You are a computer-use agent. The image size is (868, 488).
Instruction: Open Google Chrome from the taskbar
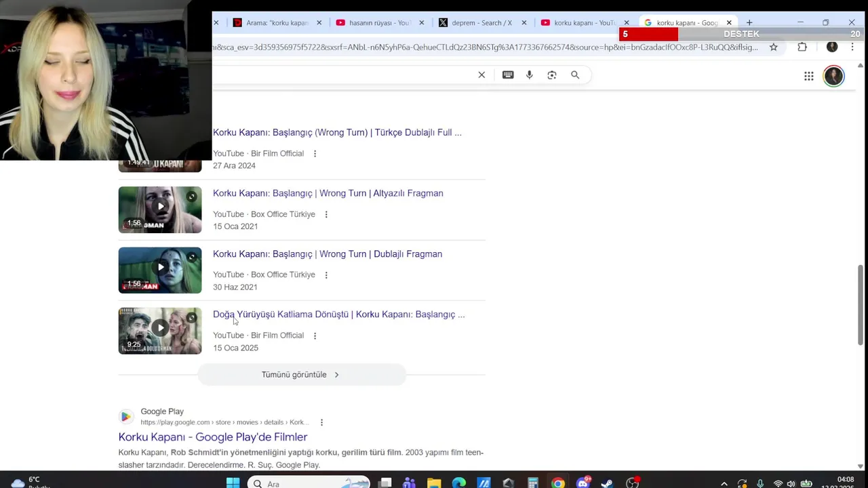(x=557, y=483)
